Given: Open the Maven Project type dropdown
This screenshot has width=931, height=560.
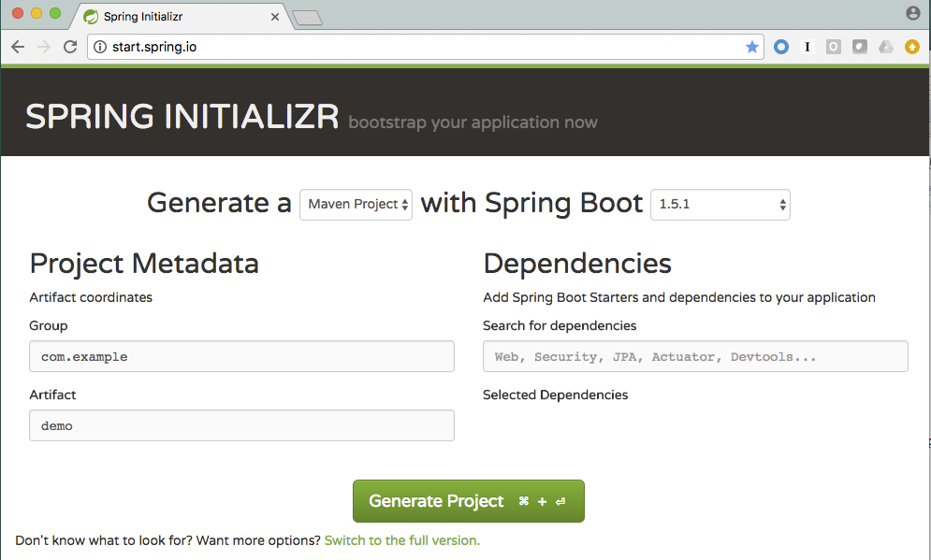Looking at the screenshot, I should pyautogui.click(x=356, y=205).
